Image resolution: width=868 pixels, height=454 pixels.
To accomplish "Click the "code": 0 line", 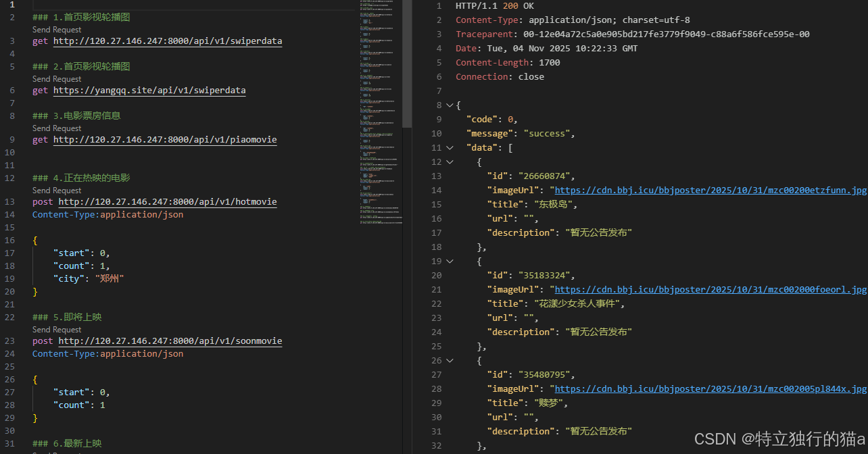I will (491, 120).
